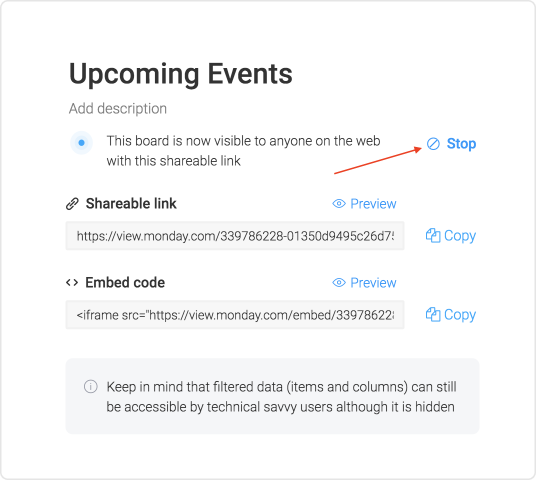
Task: Click the eye icon beside Shareable link Preview
Action: click(x=339, y=204)
